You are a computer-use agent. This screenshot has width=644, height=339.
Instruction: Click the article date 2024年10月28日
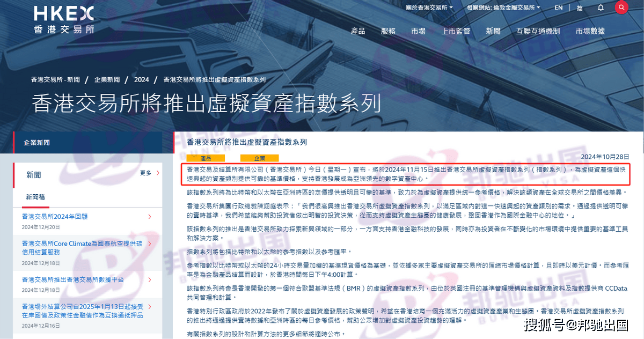(605, 157)
